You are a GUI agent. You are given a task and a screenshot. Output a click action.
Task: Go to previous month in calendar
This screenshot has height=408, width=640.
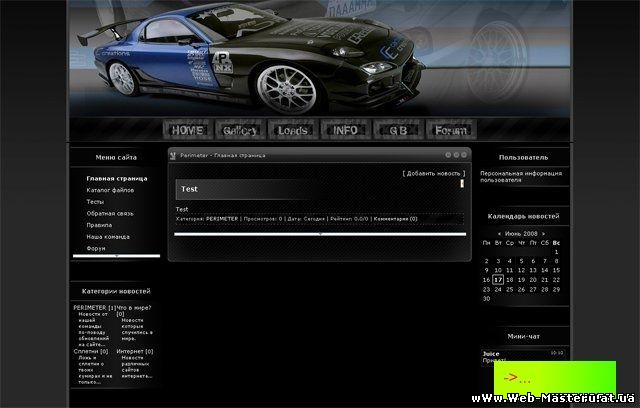pyautogui.click(x=499, y=234)
